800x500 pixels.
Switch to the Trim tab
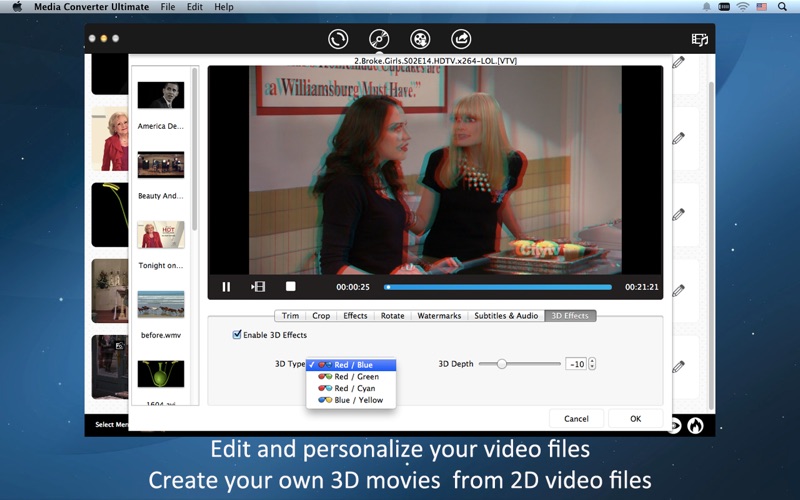pos(290,316)
